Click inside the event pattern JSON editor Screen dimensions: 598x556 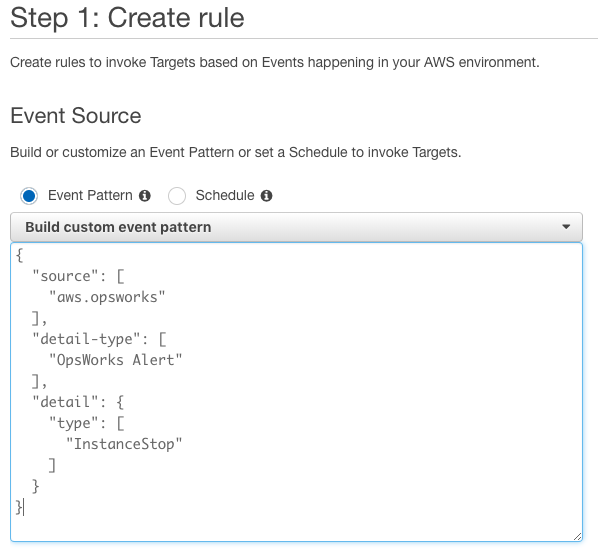[x=296, y=392]
